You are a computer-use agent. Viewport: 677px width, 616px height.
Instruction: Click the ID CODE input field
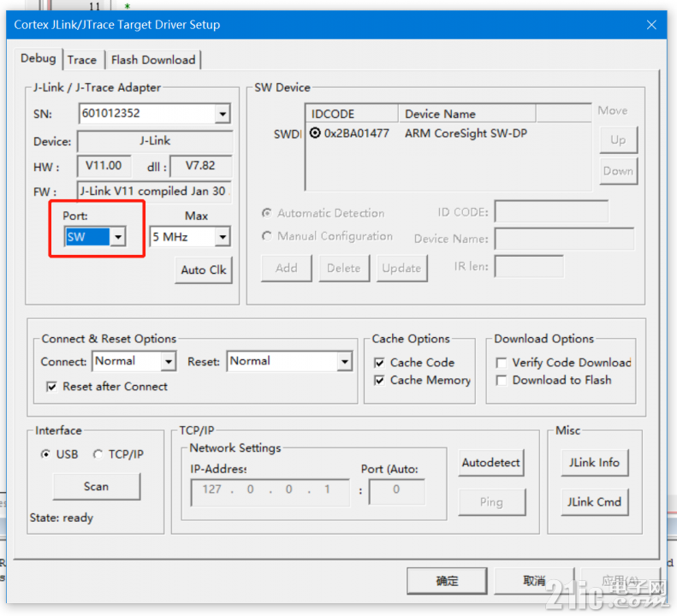pyautogui.click(x=551, y=211)
